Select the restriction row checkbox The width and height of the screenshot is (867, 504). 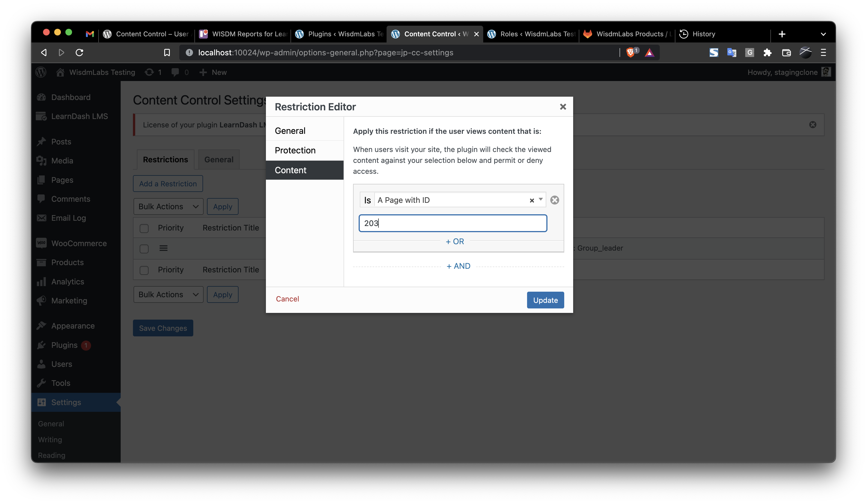(x=144, y=248)
